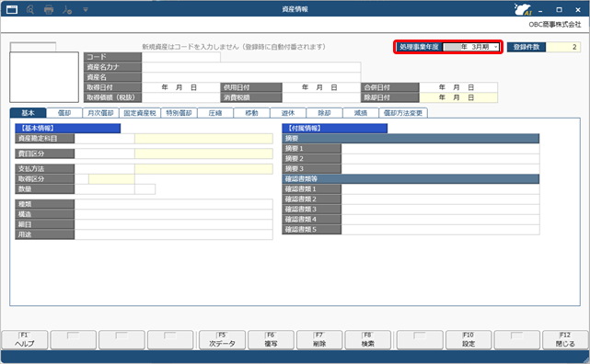Switch to the 移動 tab
The height and width of the screenshot is (364, 590).
point(251,113)
